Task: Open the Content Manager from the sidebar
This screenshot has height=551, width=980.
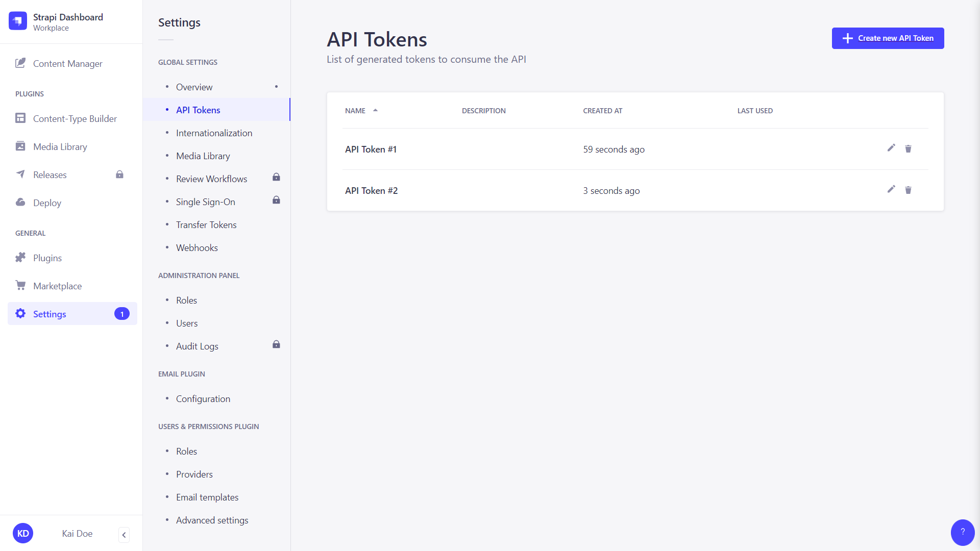Action: tap(67, 63)
